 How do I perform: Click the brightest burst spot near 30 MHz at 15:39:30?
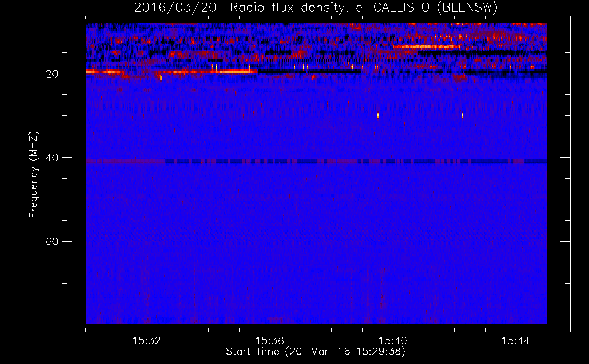[x=378, y=116]
